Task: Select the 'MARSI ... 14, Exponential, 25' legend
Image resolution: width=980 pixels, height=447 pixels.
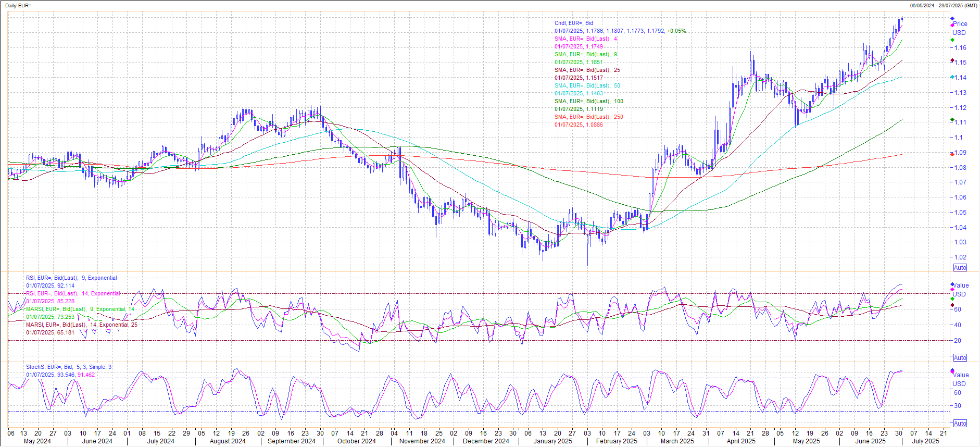Action: click(82, 325)
